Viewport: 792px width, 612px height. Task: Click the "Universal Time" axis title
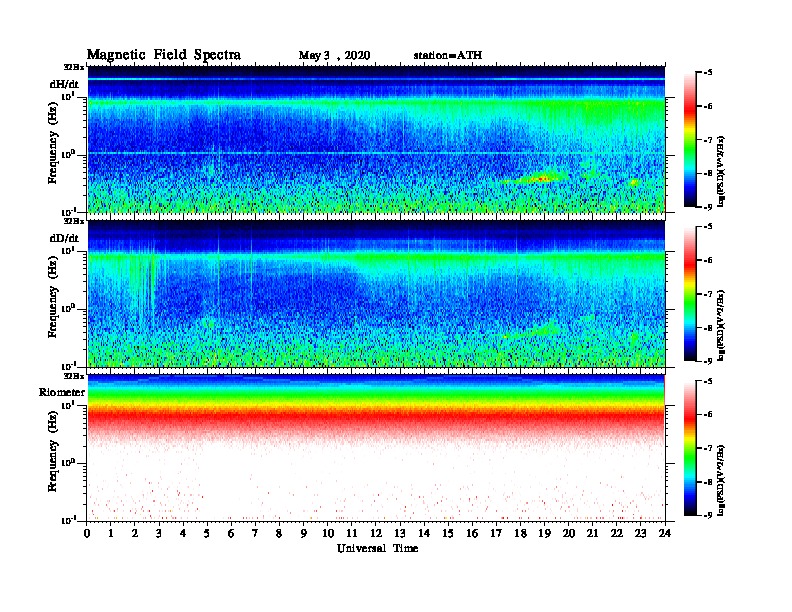[377, 548]
